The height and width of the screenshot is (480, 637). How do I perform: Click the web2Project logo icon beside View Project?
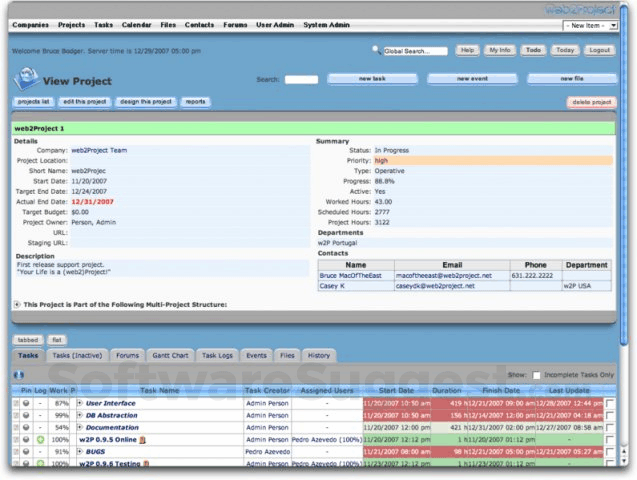[x=27, y=80]
